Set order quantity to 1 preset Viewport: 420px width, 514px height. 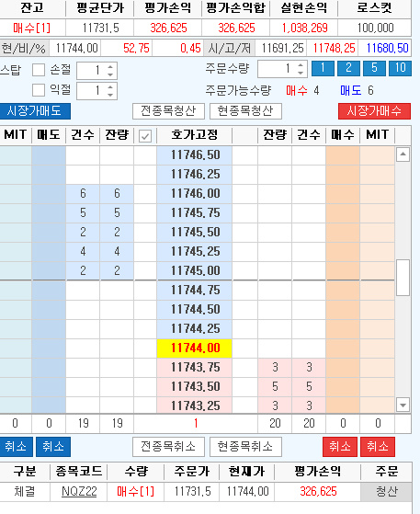tap(323, 68)
